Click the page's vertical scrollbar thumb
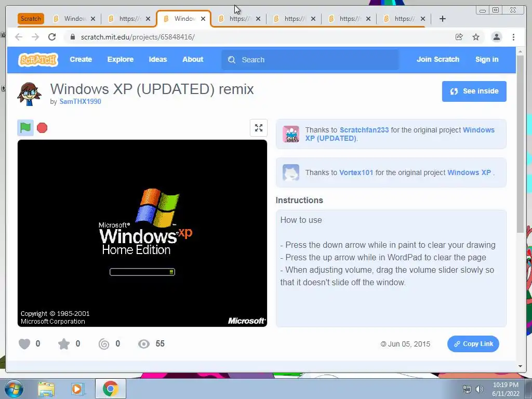 point(521,143)
